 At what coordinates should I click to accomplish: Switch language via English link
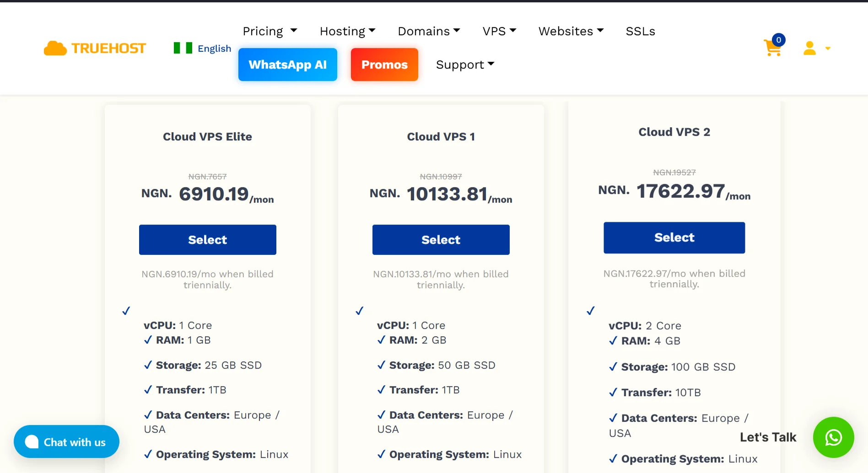[214, 48]
